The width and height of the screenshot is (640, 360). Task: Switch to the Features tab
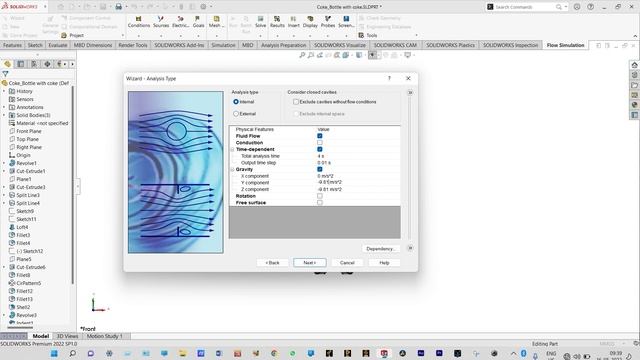click(12, 45)
